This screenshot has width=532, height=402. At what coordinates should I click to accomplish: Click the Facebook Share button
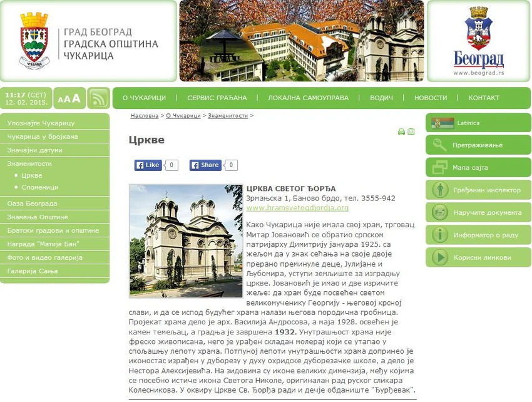pyautogui.click(x=205, y=165)
